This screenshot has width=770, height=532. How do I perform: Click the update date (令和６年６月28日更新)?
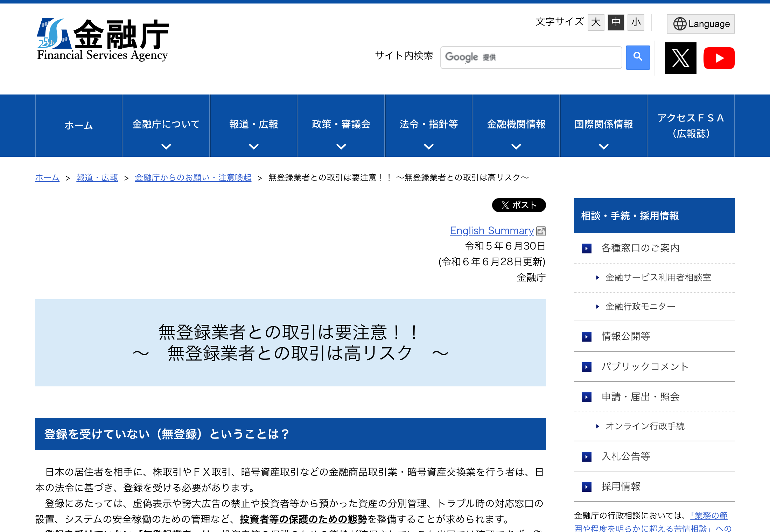click(x=492, y=262)
